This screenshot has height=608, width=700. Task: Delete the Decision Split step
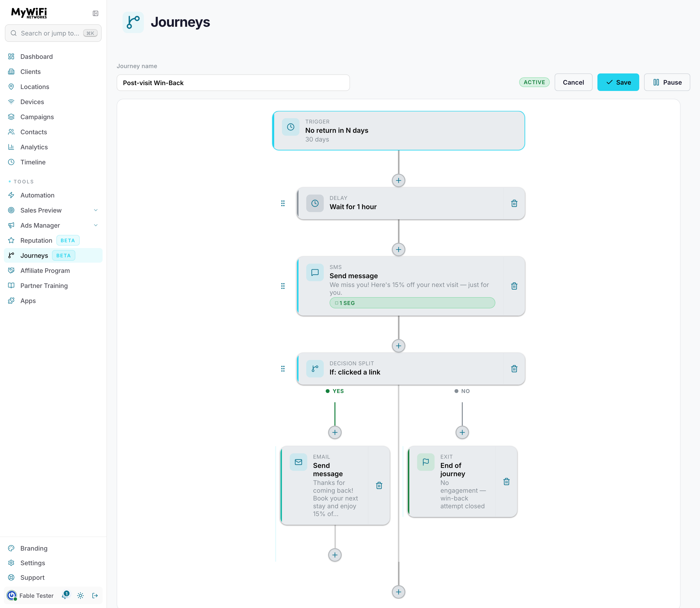[514, 368]
